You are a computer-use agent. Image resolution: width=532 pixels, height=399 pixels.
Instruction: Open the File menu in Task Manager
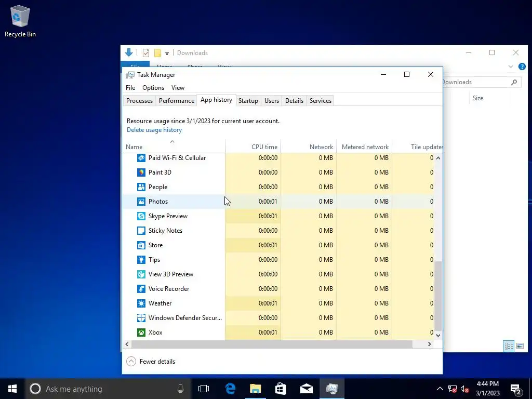pos(130,88)
